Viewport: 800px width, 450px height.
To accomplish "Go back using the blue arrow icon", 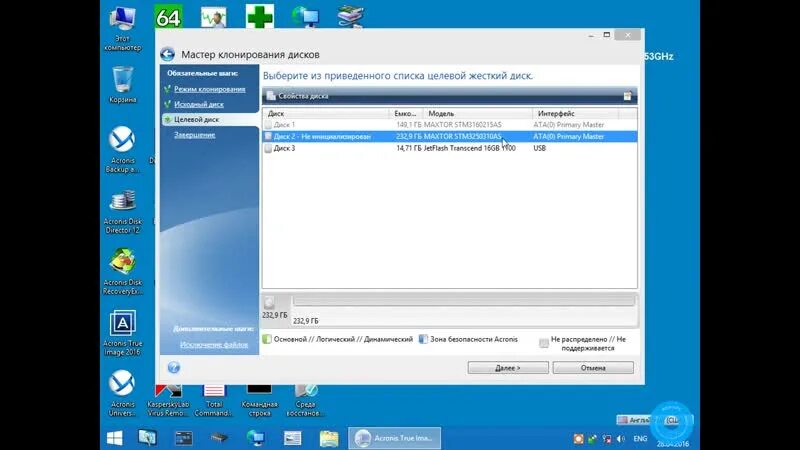I will (167, 54).
